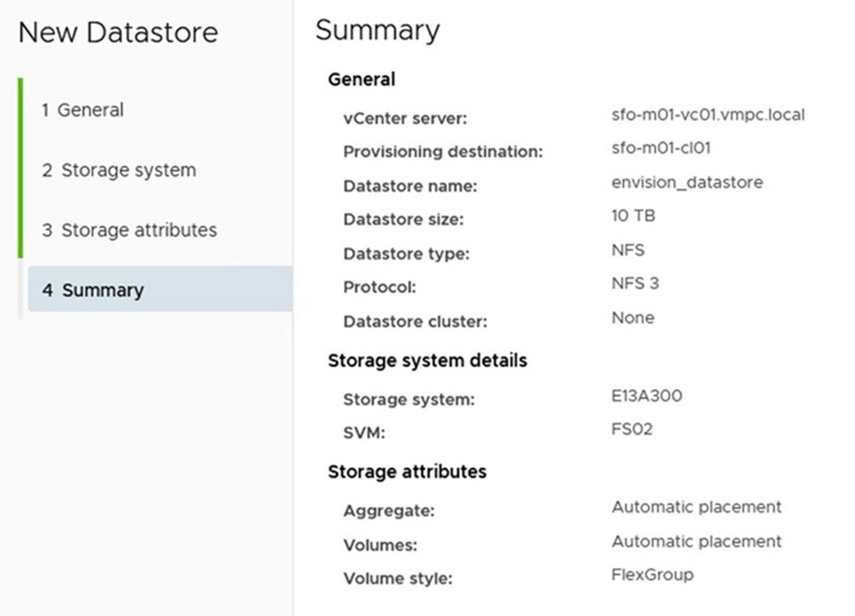Open step 2 Storage system
Screen dimensions: 855x616
pyautogui.click(x=118, y=170)
